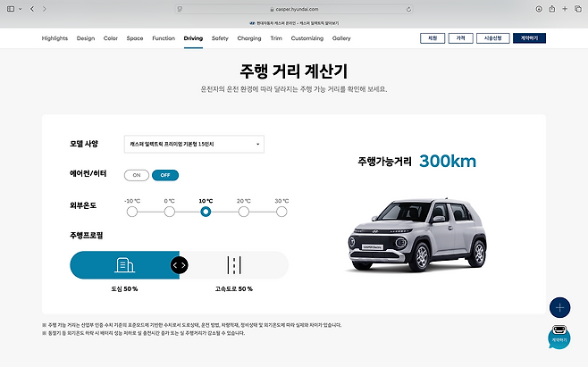588x367 pixels.
Task: Open Safari sidebar panel icon
Action: click(x=13, y=8)
